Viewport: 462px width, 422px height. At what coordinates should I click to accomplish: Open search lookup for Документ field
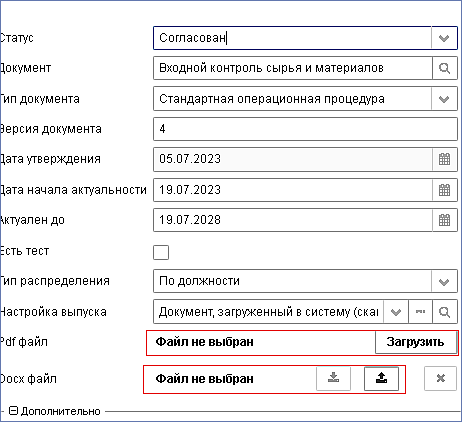pos(445,68)
